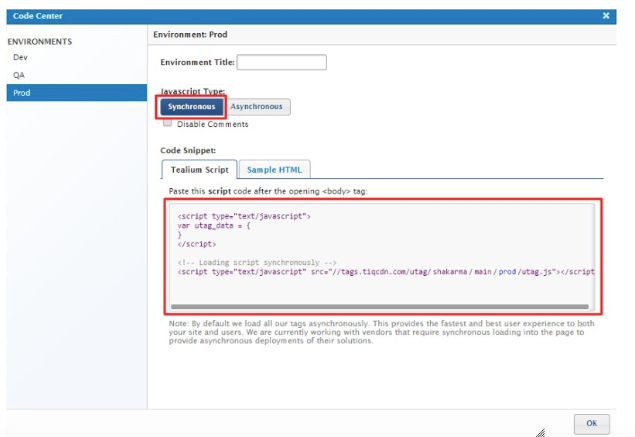Click the Environment Title input field
Image resolution: width=635 pixels, height=437 pixels.
[281, 62]
